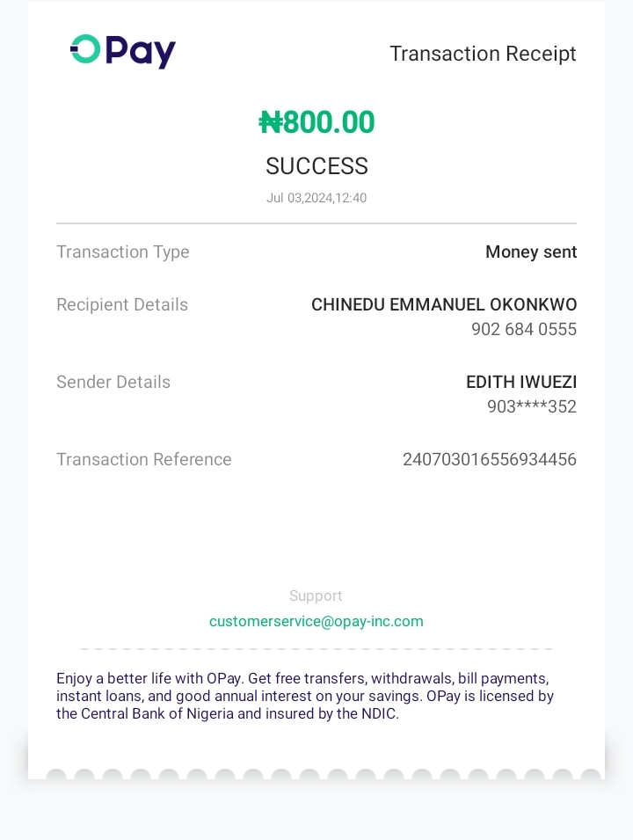Select sender name Edith Iwuezi
Image resolution: width=633 pixels, height=840 pixels.
pyautogui.click(x=521, y=383)
